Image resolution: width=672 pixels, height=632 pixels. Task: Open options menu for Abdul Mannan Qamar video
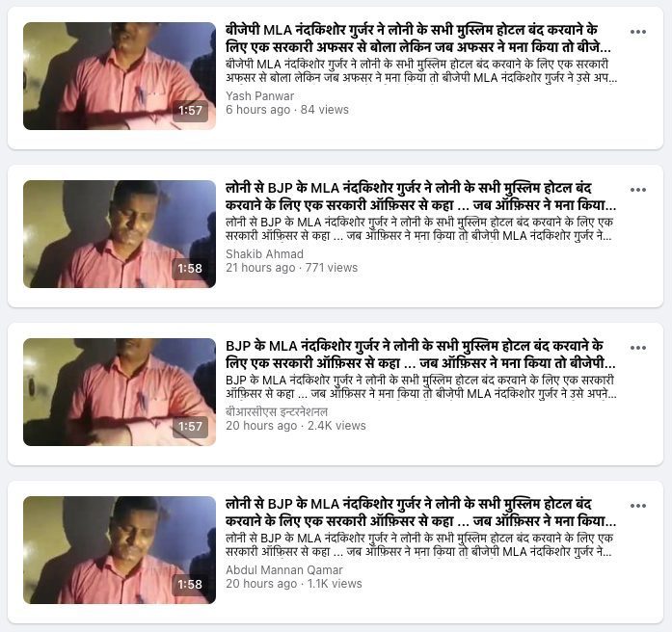click(x=637, y=506)
